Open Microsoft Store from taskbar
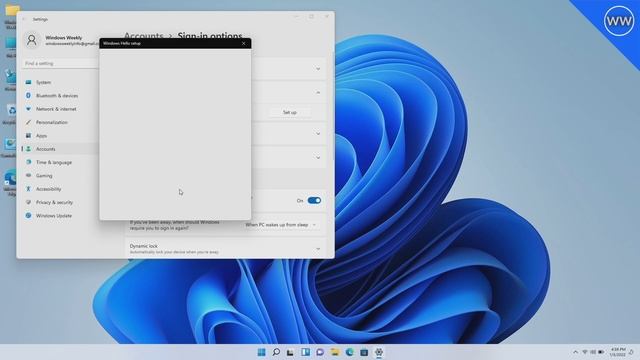 click(x=364, y=352)
